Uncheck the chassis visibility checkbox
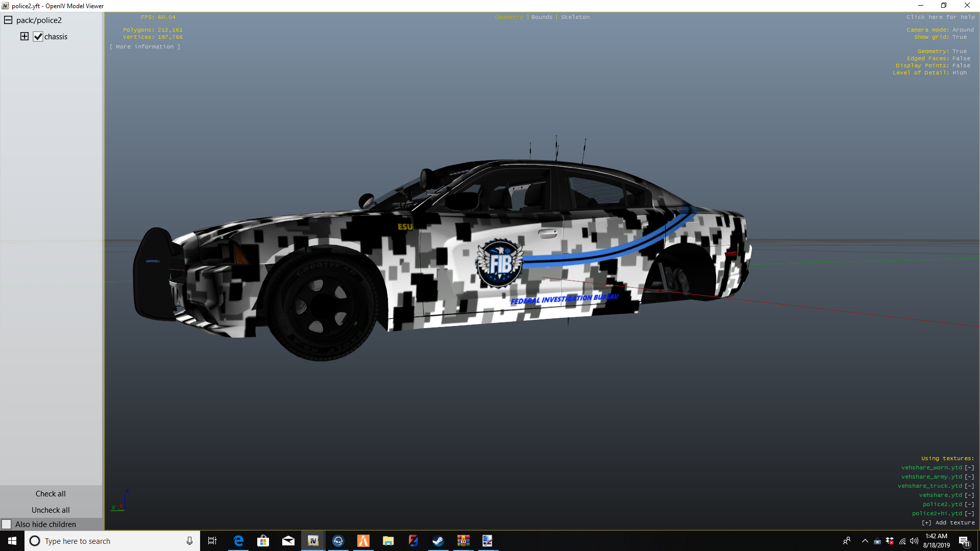The height and width of the screenshot is (551, 980). [38, 37]
